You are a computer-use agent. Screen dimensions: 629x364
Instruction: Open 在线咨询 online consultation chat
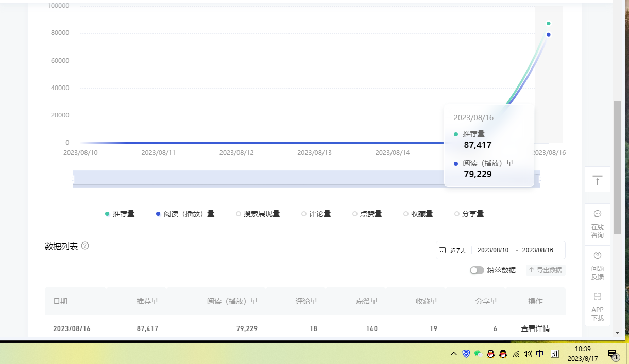pos(597,224)
